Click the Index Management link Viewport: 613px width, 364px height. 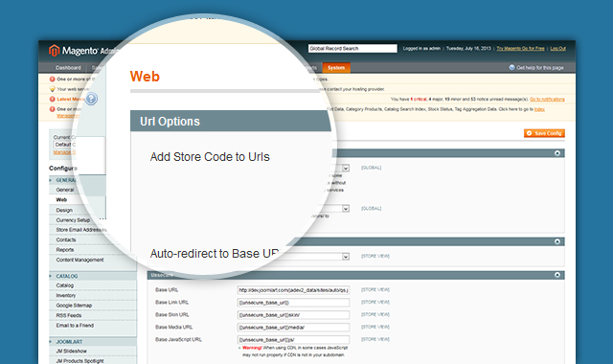point(539,109)
